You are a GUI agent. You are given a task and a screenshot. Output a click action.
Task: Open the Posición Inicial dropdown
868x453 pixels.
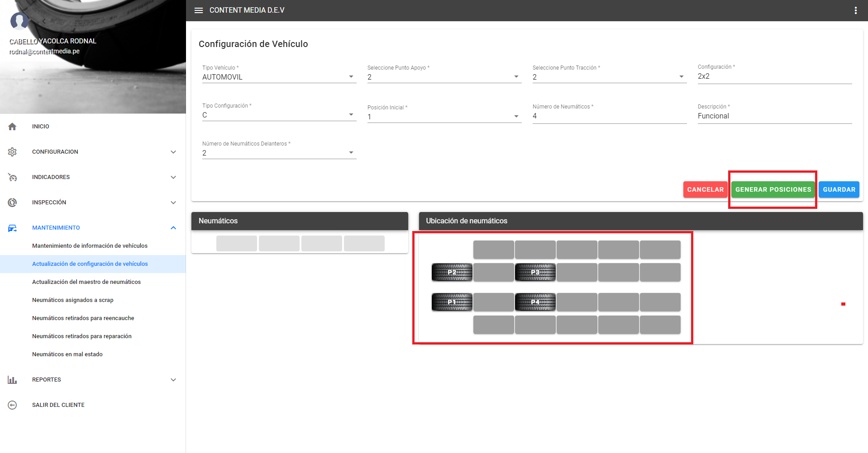coord(444,117)
